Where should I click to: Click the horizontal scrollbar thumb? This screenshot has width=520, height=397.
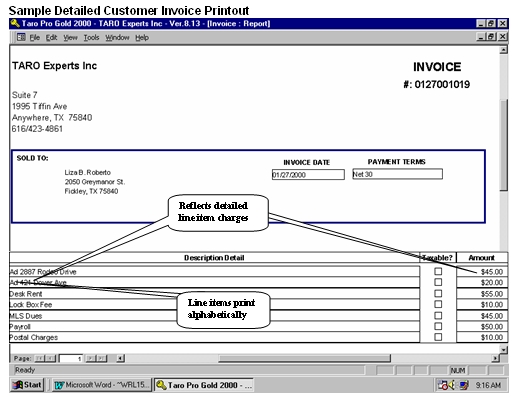pyautogui.click(x=304, y=358)
